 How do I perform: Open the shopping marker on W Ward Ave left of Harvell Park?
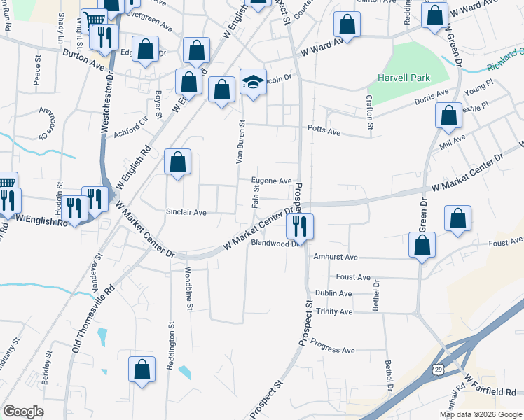click(x=347, y=24)
